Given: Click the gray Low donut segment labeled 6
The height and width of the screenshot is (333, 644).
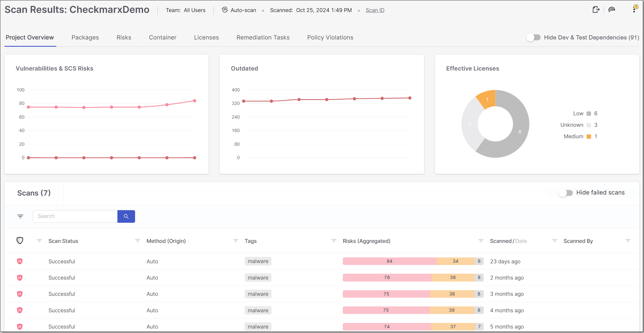Looking at the screenshot, I should pos(520,132).
